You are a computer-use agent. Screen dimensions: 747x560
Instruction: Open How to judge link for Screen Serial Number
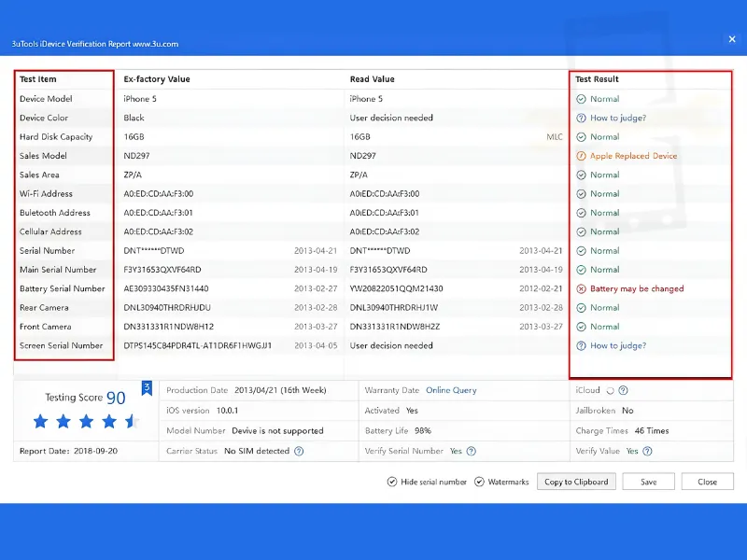click(x=618, y=345)
